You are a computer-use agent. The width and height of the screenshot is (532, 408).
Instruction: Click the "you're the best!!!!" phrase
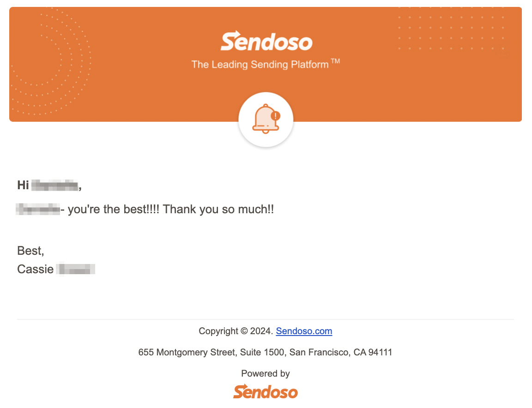pyautogui.click(x=113, y=209)
